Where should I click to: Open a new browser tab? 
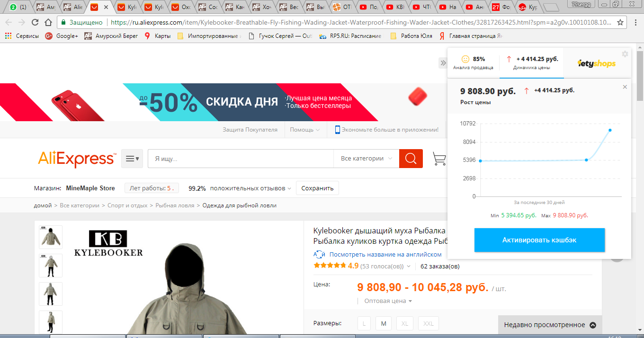(x=550, y=7)
